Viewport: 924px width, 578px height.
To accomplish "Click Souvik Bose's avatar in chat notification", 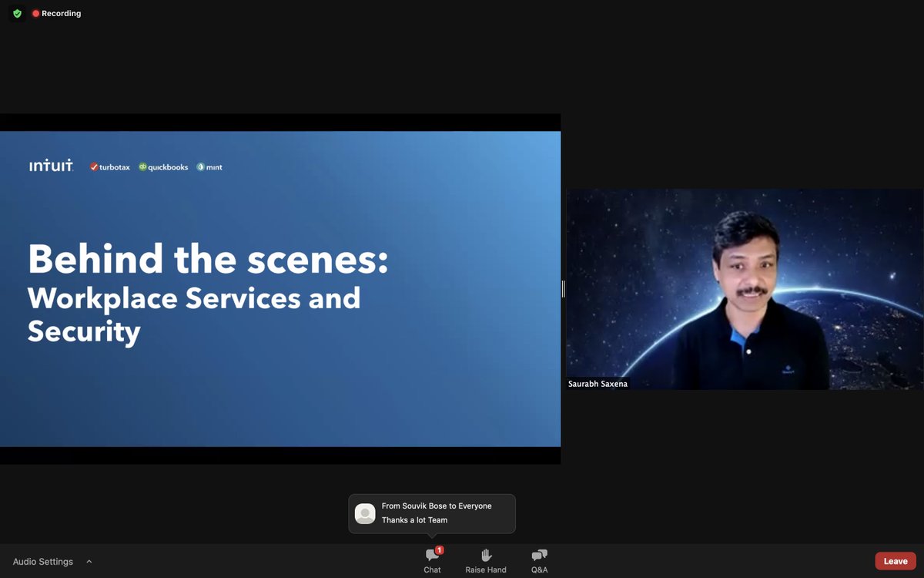I will point(365,513).
